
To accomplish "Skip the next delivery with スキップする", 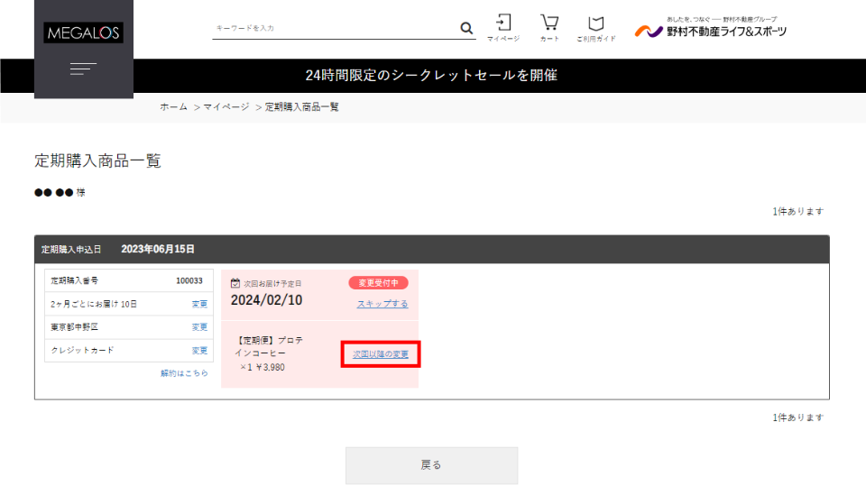I will (x=382, y=304).
